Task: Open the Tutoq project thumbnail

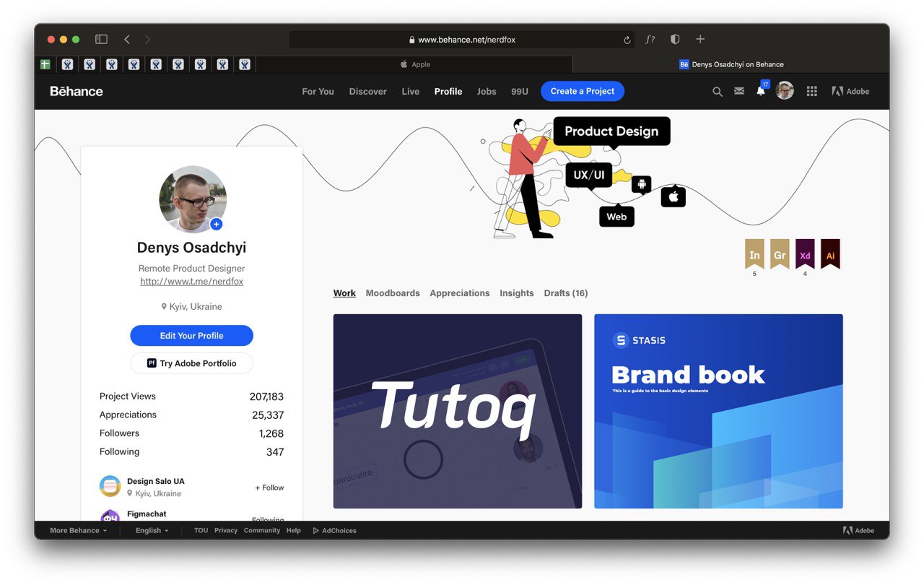Action: pos(458,411)
